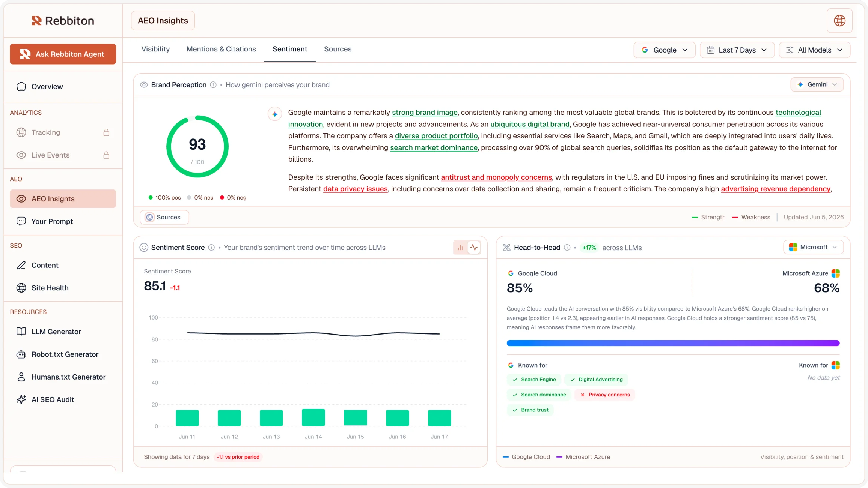The image size is (868, 488).
Task: Toggle the Weakness legend highlight
Action: coord(751,217)
